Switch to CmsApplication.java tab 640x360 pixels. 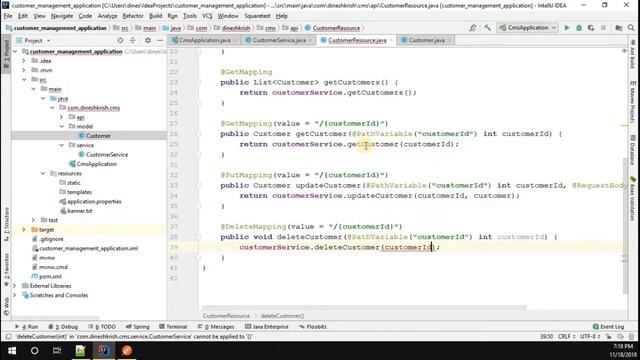[x=205, y=40]
